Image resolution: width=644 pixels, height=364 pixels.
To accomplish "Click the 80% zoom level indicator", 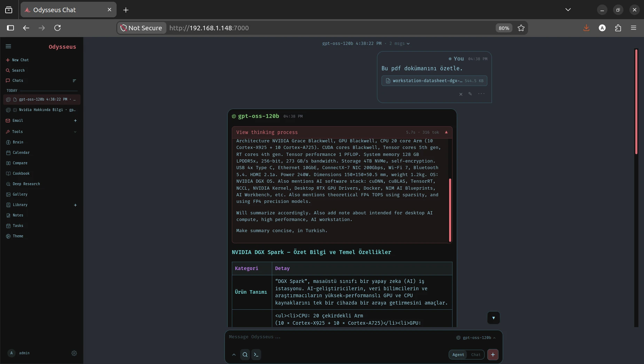I will click(x=504, y=28).
